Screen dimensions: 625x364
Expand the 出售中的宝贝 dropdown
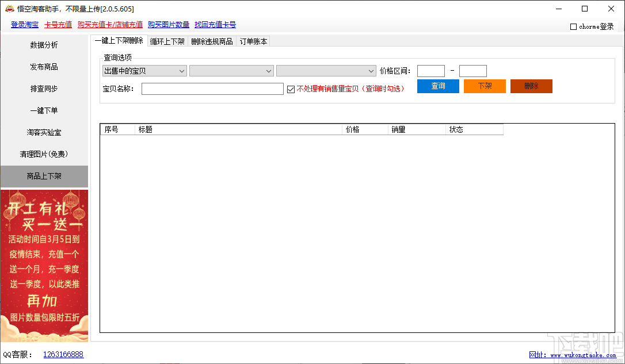144,71
